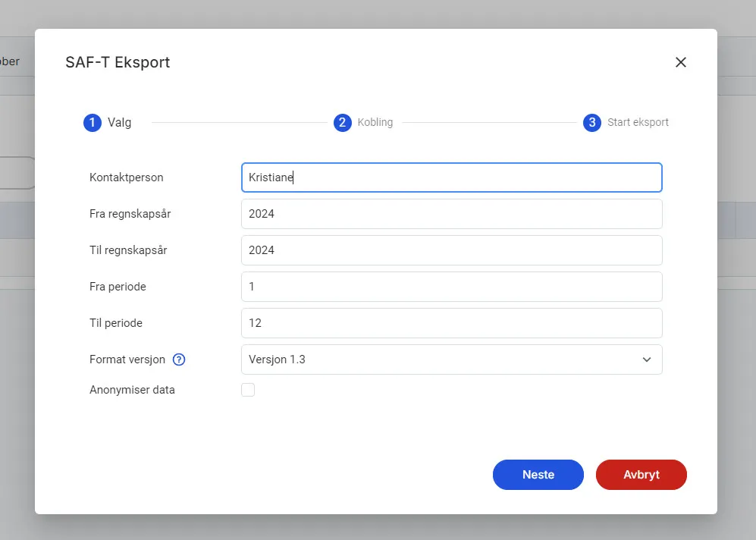Go to the Valg step
The image size is (756, 540).
[x=120, y=122]
